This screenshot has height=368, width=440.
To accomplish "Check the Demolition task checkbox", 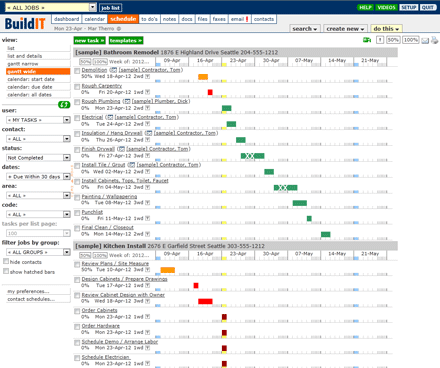I will [x=77, y=71].
